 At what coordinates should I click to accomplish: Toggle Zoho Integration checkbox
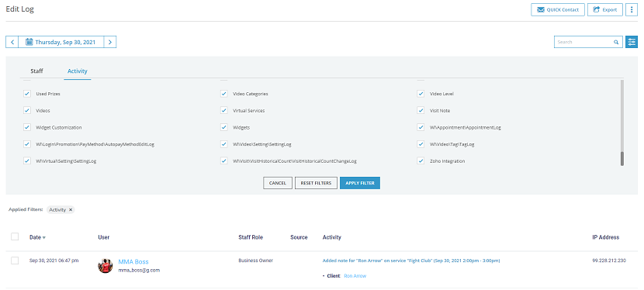tap(421, 161)
